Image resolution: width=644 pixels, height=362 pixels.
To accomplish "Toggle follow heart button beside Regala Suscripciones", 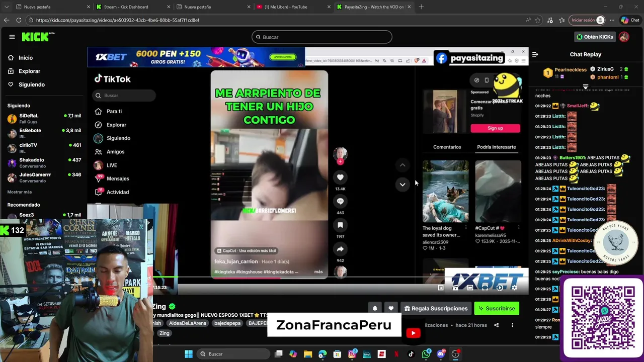I will coord(391,308).
